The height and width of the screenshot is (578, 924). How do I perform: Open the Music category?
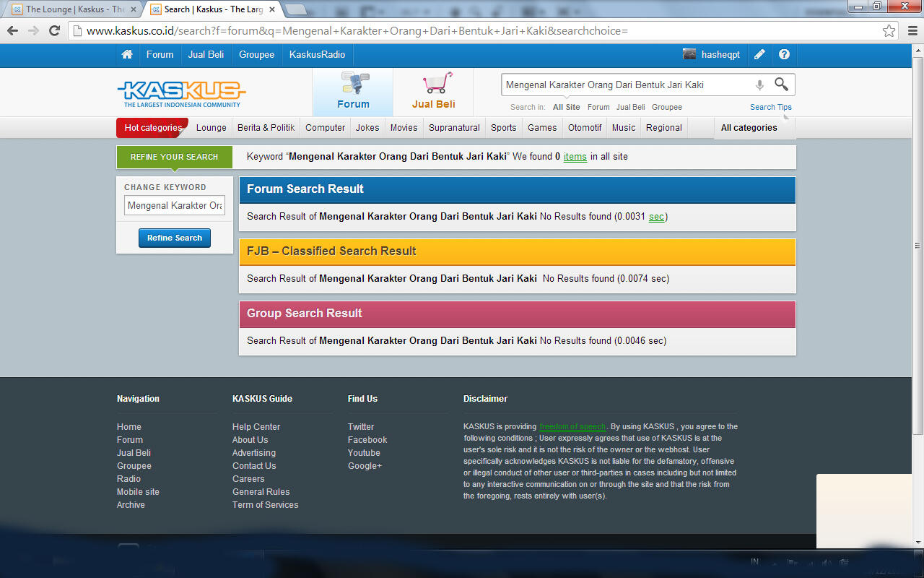click(x=624, y=128)
